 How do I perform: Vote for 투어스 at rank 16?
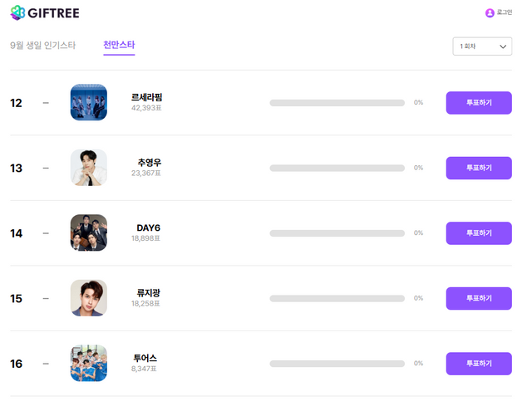[x=479, y=364]
